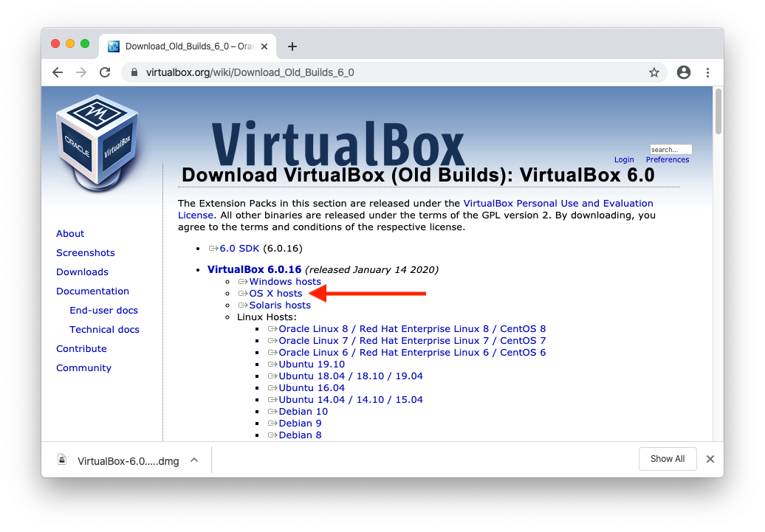Open the Screenshots sidebar link
The image size is (765, 532).
click(x=86, y=252)
